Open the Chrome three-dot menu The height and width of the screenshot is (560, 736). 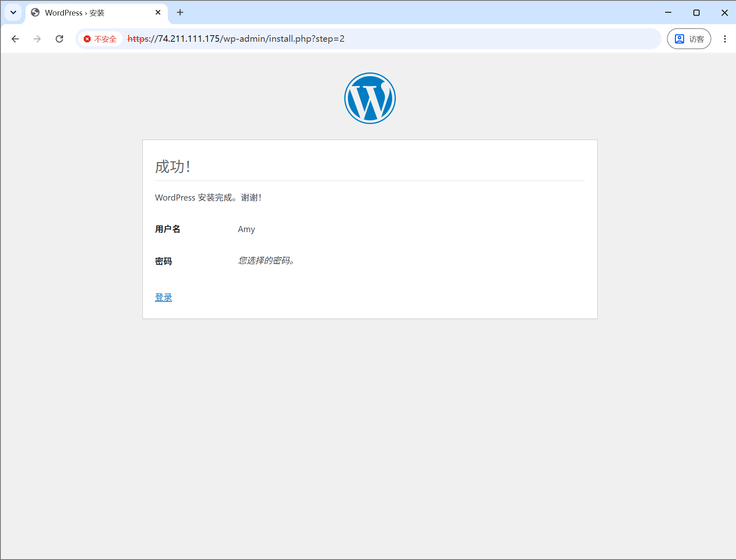tap(725, 39)
